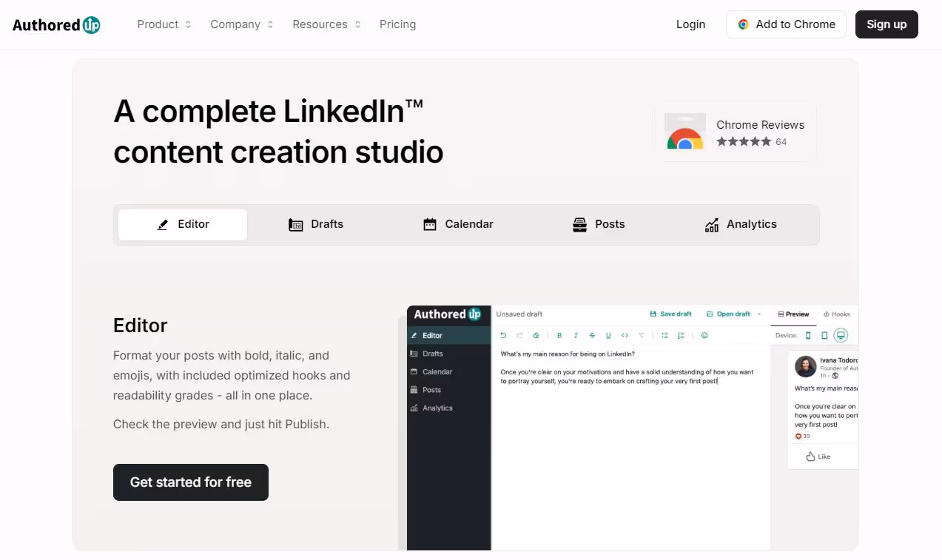
Task: Open the Hooks tab in editor mockup
Action: pos(837,314)
